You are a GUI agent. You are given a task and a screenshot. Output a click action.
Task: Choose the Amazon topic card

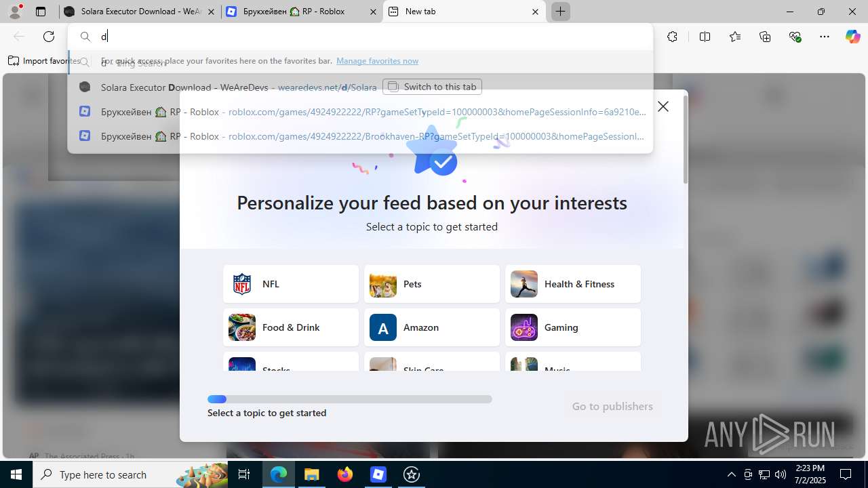(432, 327)
